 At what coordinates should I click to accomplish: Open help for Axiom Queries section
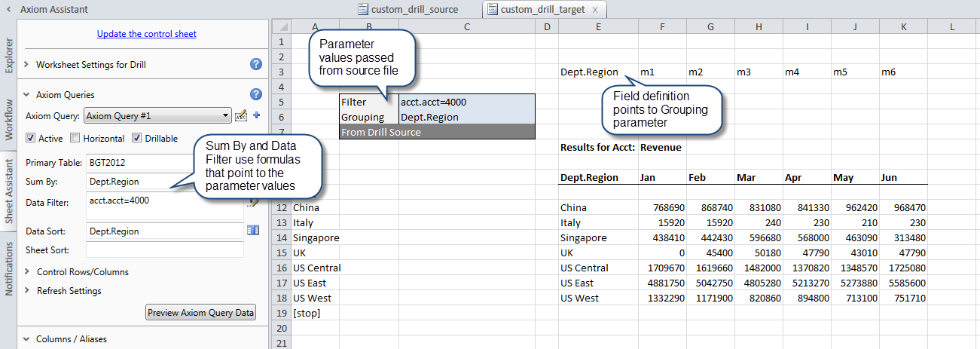tap(256, 94)
